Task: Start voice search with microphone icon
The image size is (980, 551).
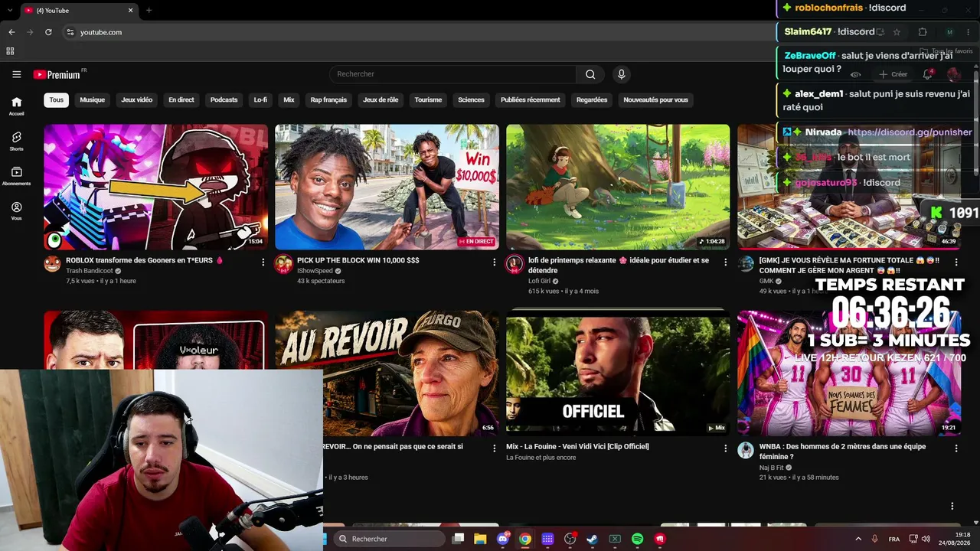Action: coord(621,74)
